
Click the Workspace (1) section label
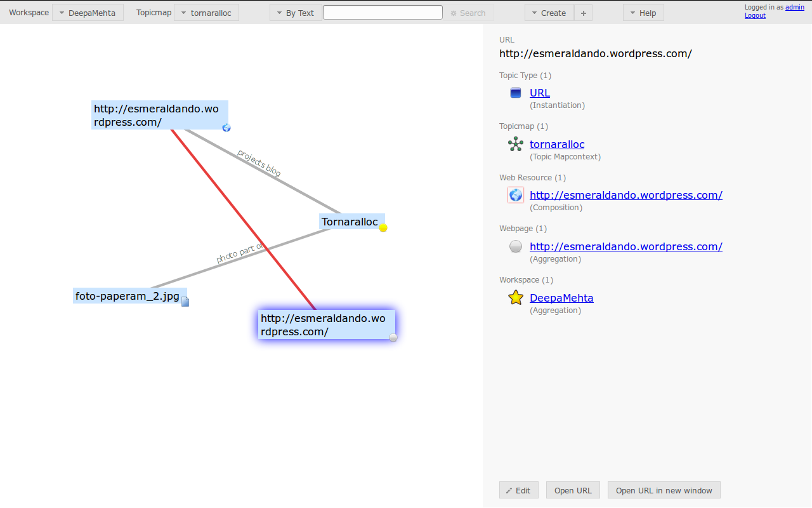pyautogui.click(x=526, y=279)
